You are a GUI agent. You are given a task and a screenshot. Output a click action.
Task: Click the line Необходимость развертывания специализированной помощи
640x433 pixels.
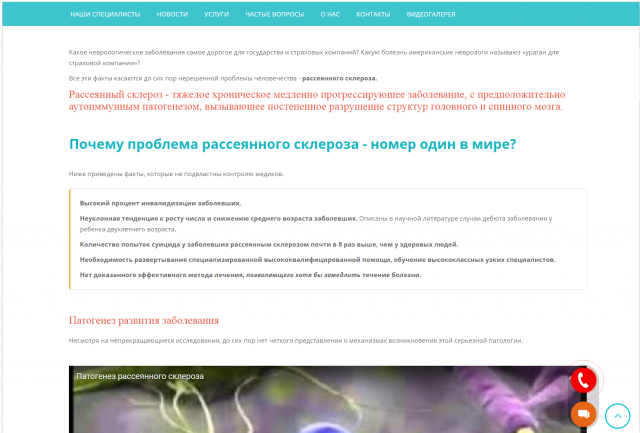[318, 260]
